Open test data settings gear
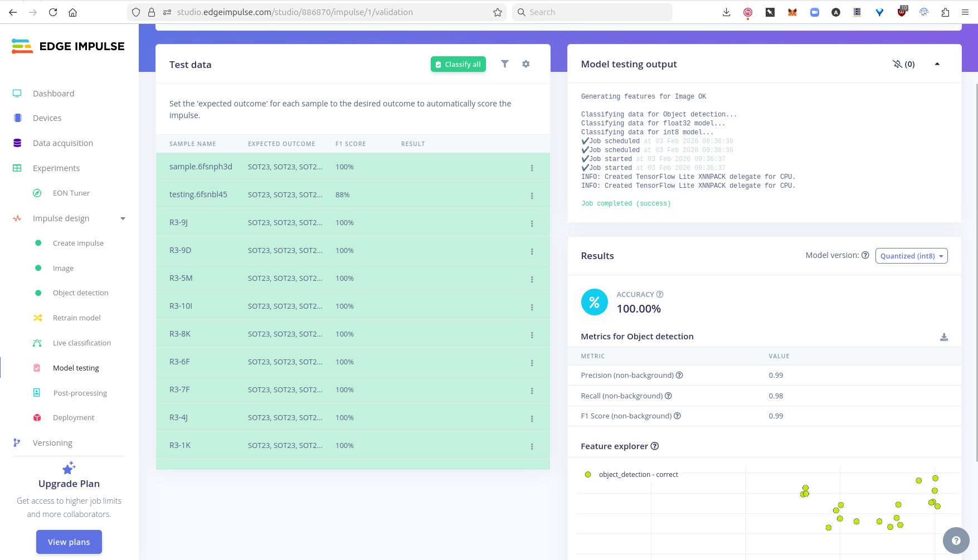The height and width of the screenshot is (560, 978). 526,64
